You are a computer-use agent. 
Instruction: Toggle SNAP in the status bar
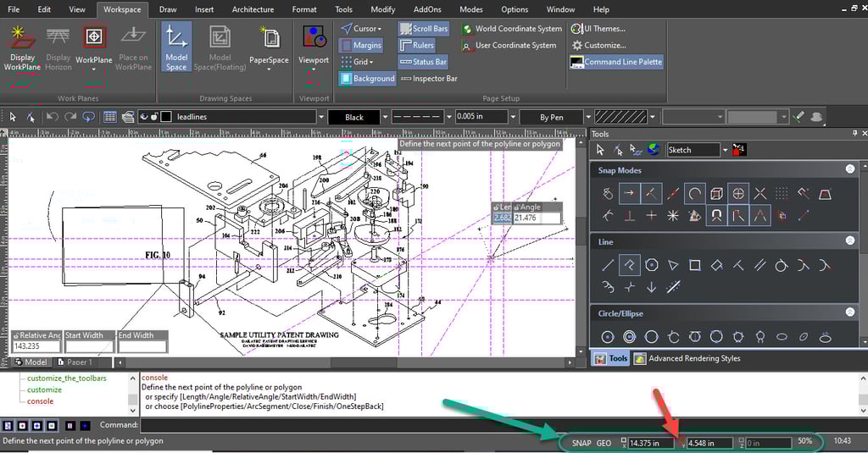tap(581, 443)
